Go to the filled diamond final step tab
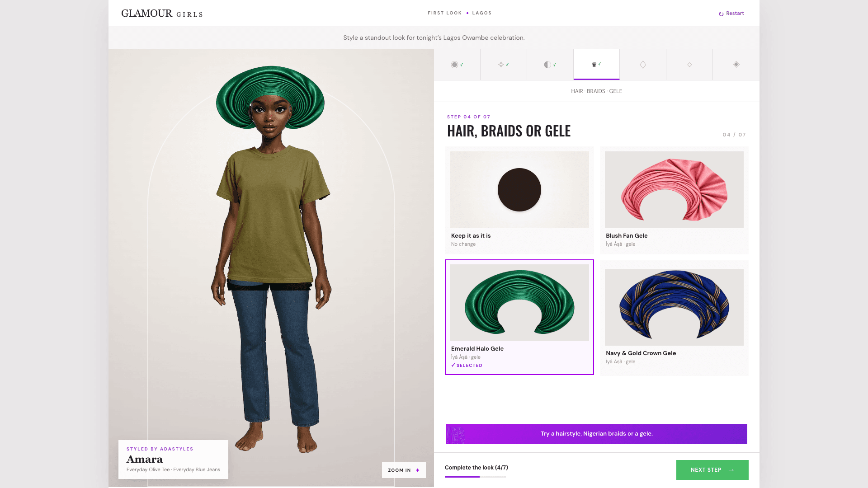The image size is (868, 488). (736, 65)
